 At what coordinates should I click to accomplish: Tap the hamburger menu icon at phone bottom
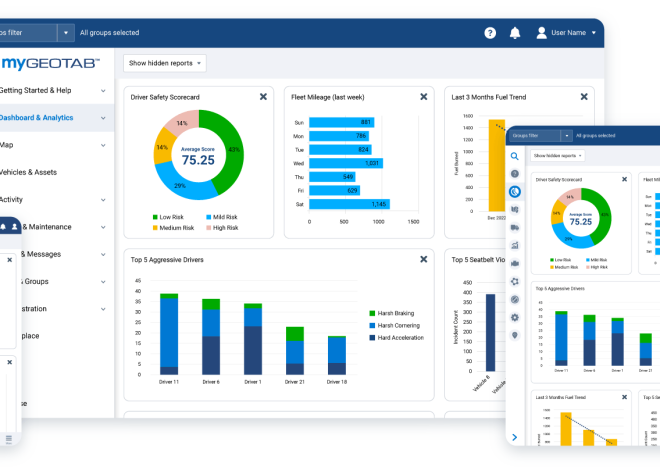coord(9,438)
